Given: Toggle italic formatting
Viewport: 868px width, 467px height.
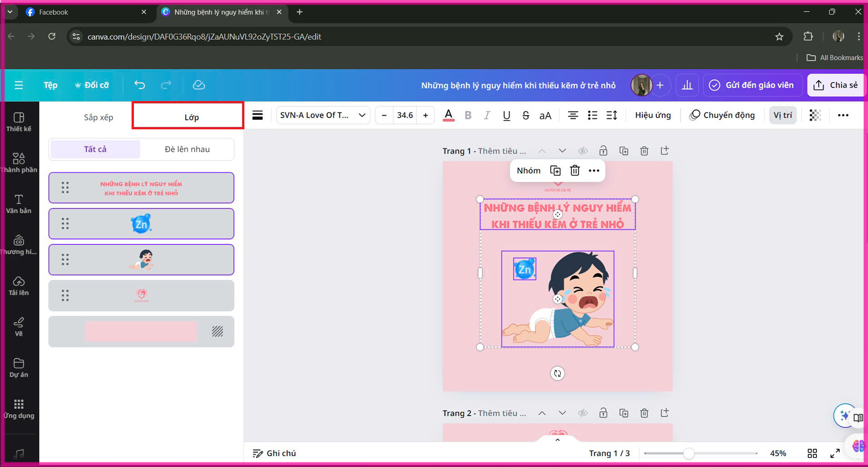Looking at the screenshot, I should tap(487, 115).
